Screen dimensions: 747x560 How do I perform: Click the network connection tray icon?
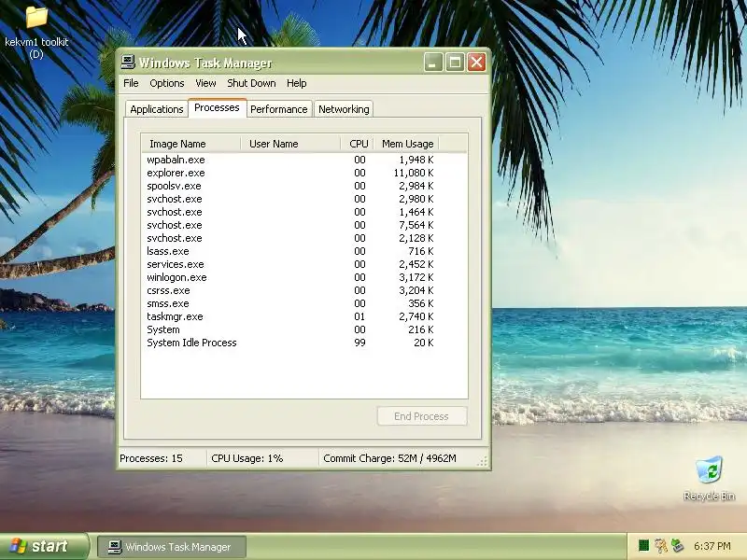(x=677, y=545)
